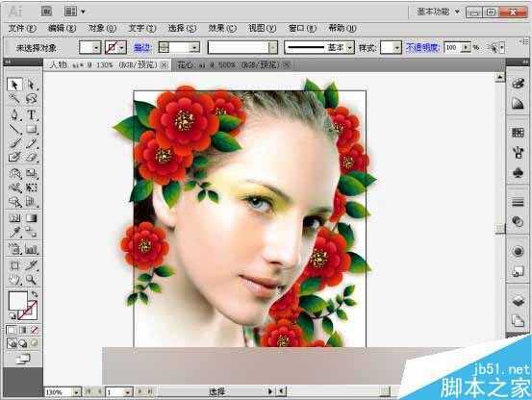Open the 样式 graphic style dropdown
Image resolution: width=532 pixels, height=400 pixels.
[397, 48]
